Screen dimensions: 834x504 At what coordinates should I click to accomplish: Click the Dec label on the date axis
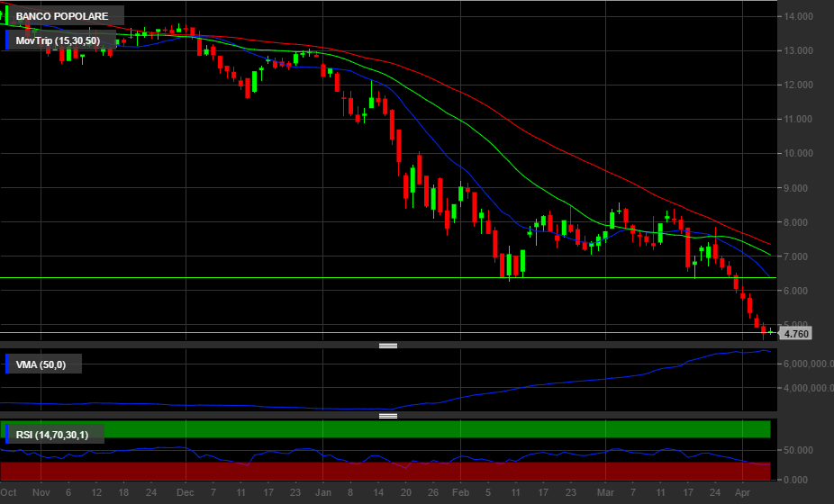[x=185, y=493]
